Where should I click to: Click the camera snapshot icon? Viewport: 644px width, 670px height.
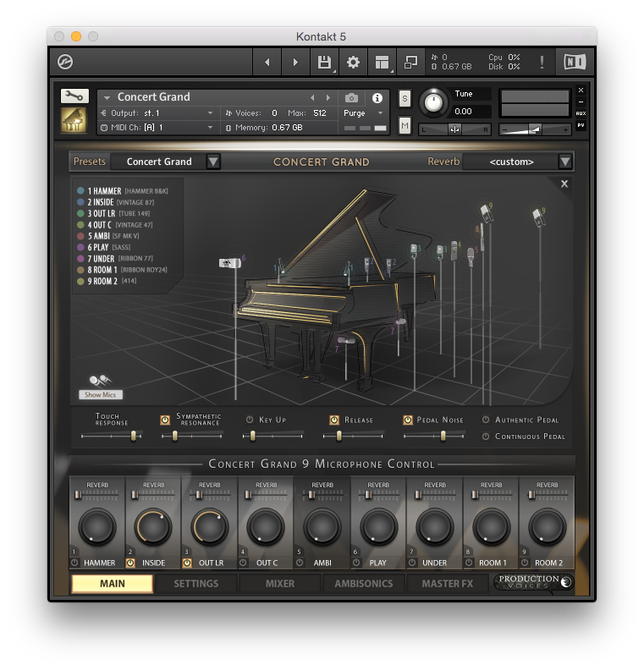[351, 98]
